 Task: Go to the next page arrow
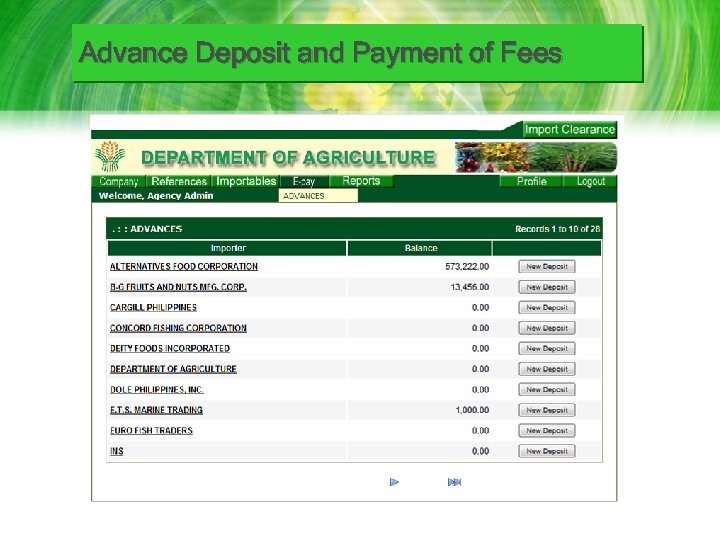tap(394, 482)
